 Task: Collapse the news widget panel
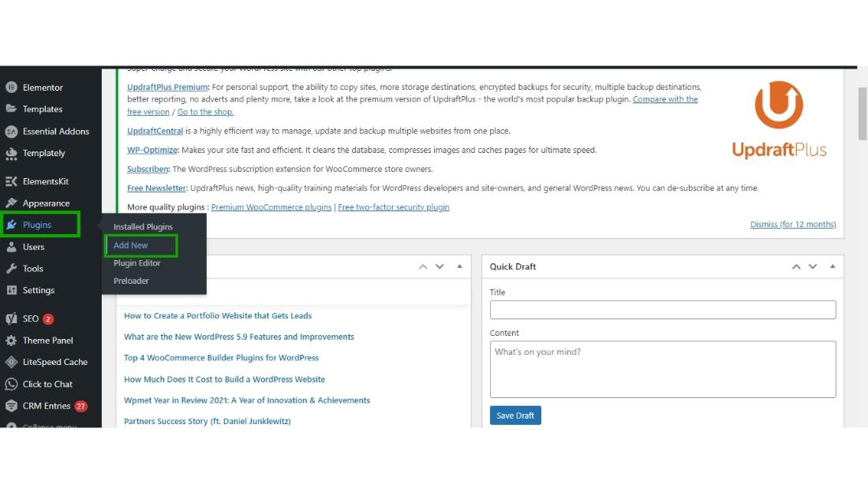tap(459, 266)
